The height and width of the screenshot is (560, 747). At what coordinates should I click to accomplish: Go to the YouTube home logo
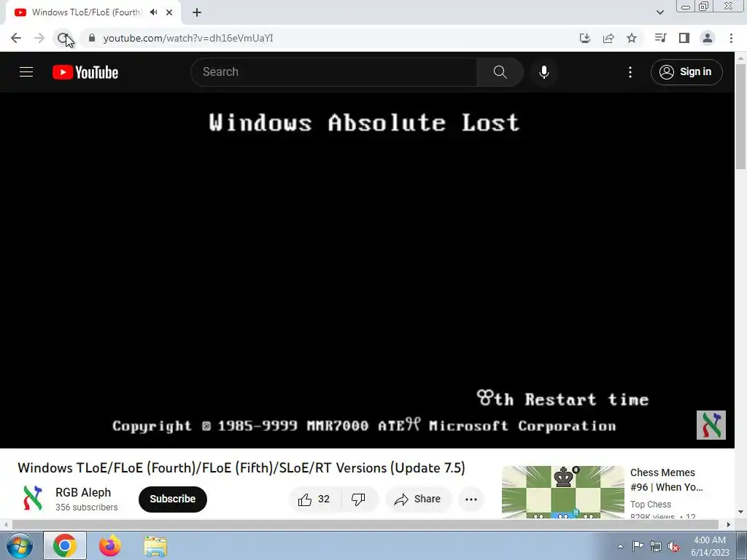85,72
